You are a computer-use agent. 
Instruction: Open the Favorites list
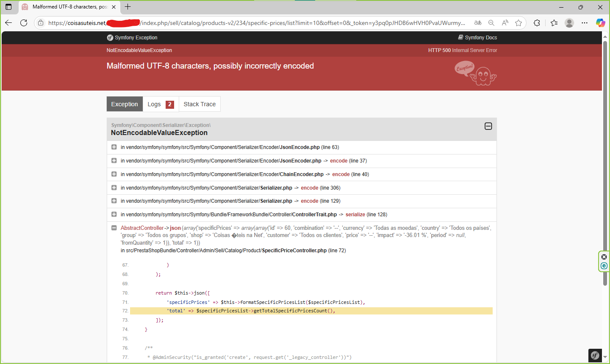[x=554, y=23]
